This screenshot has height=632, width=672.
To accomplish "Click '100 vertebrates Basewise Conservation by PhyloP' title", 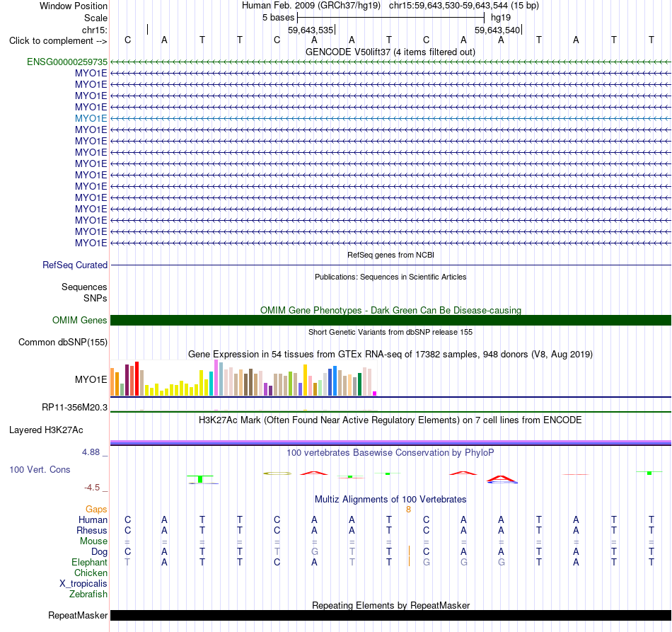I will [x=390, y=453].
